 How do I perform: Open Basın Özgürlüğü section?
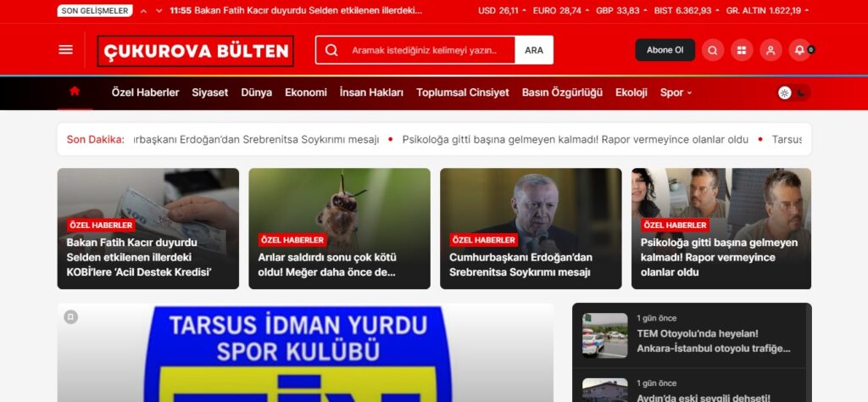pos(562,92)
